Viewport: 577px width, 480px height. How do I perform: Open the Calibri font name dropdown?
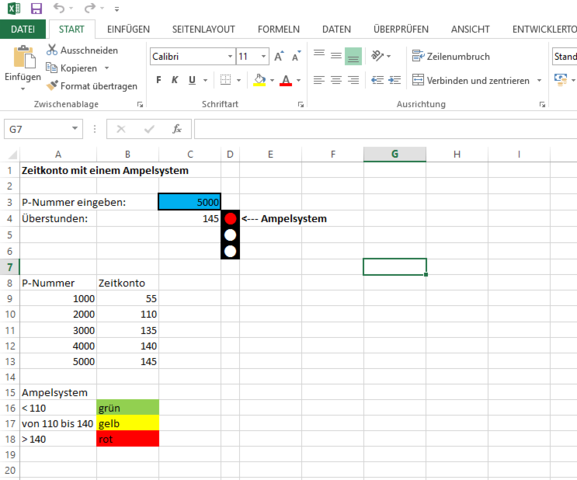coord(230,56)
